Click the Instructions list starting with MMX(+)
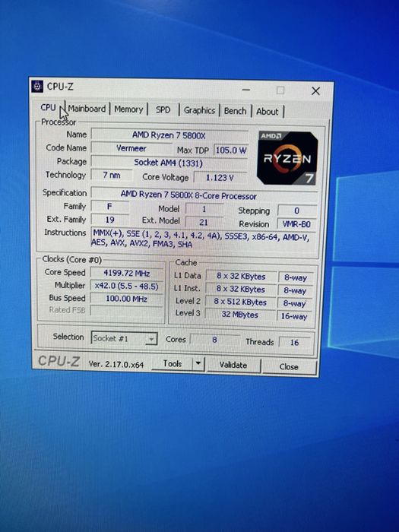This screenshot has width=399, height=532. point(204,239)
